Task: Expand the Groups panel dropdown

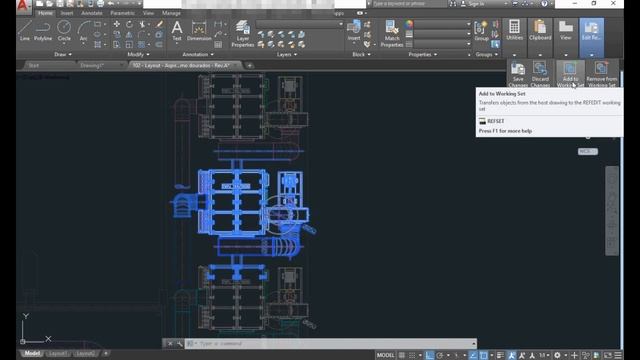Action: click(x=487, y=54)
